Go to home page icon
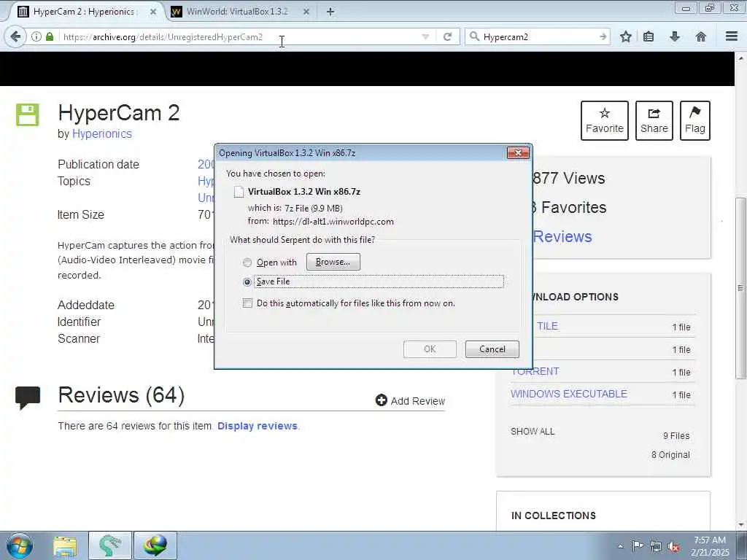This screenshot has width=747, height=560. click(701, 36)
